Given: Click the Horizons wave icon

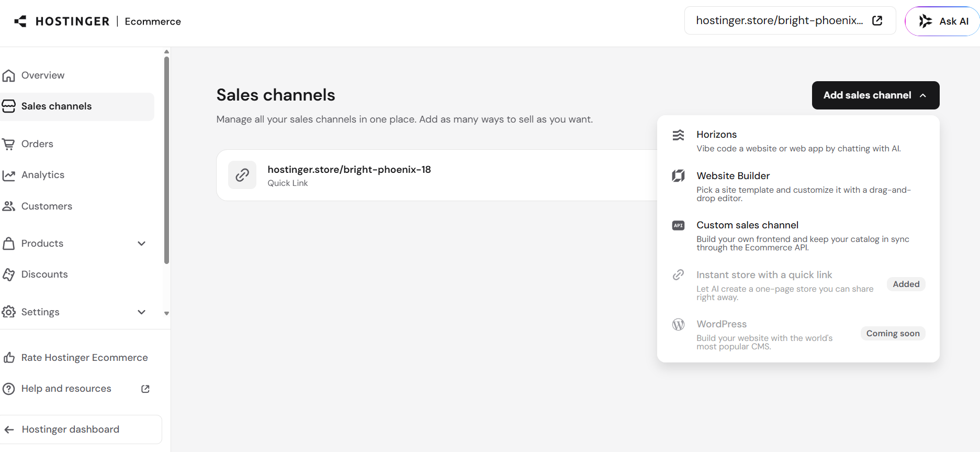Looking at the screenshot, I should tap(678, 135).
